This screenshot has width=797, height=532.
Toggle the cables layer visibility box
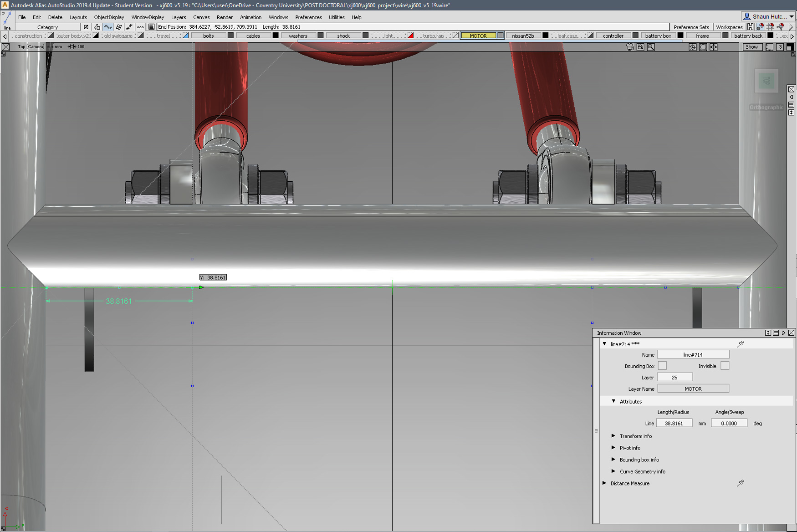276,36
